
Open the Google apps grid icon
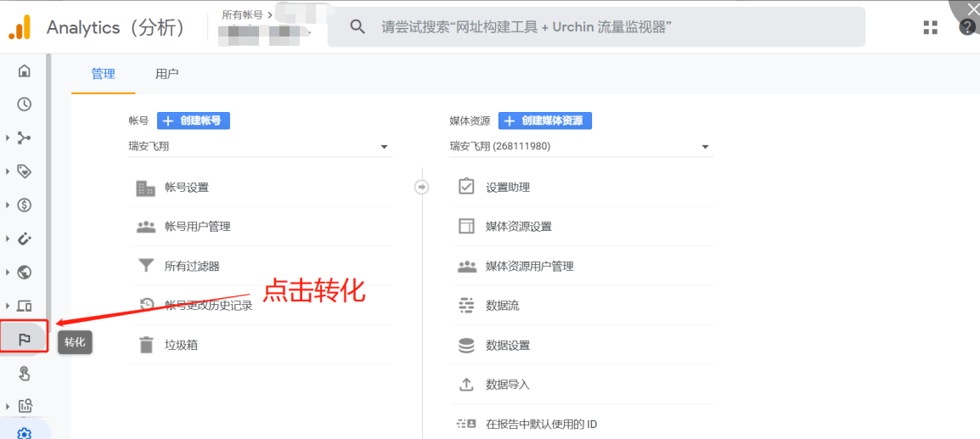point(931,27)
